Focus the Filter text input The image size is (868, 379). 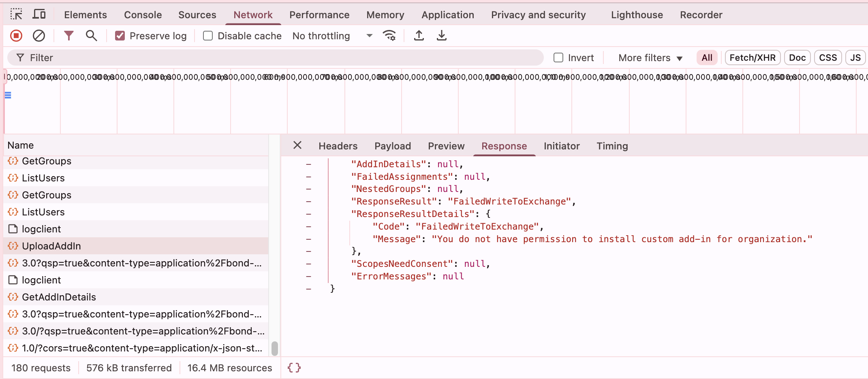point(276,57)
